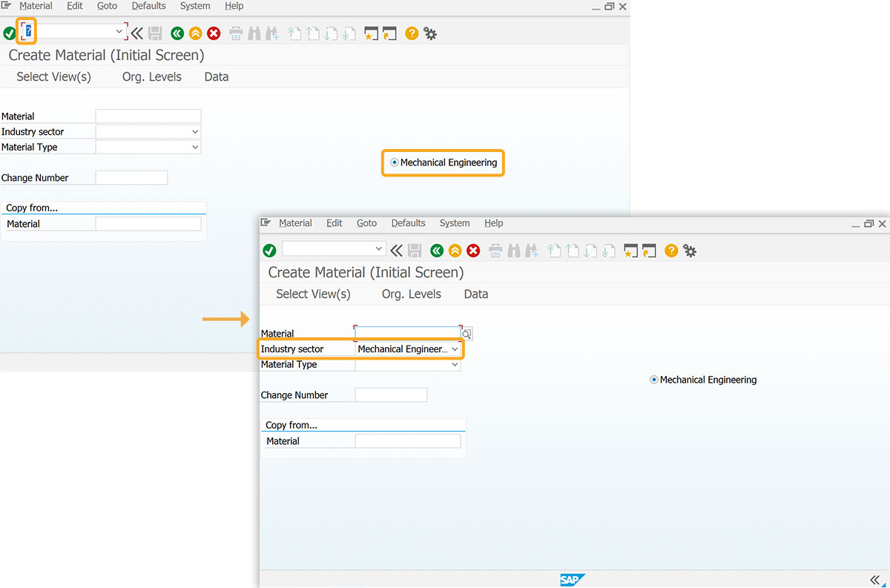The height and width of the screenshot is (588, 890).
Task: Focus the Change Number field in back window
Action: coord(131,178)
